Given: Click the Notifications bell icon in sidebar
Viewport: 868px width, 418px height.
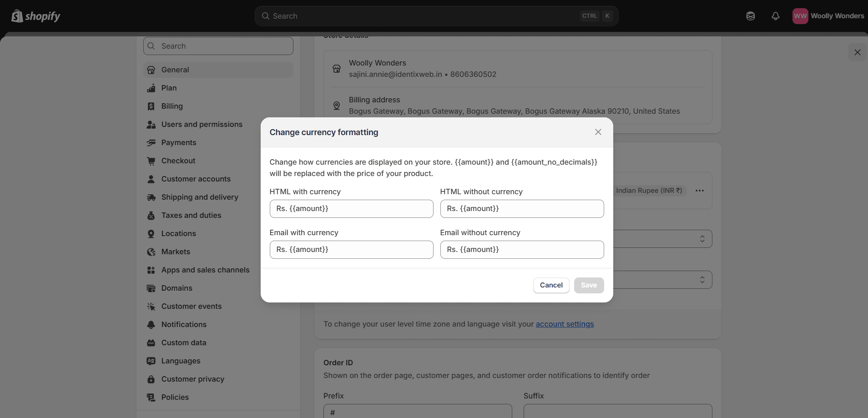Looking at the screenshot, I should [x=151, y=324].
